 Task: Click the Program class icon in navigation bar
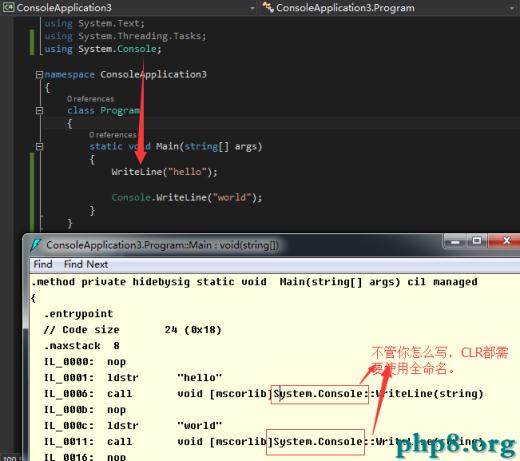(268, 7)
